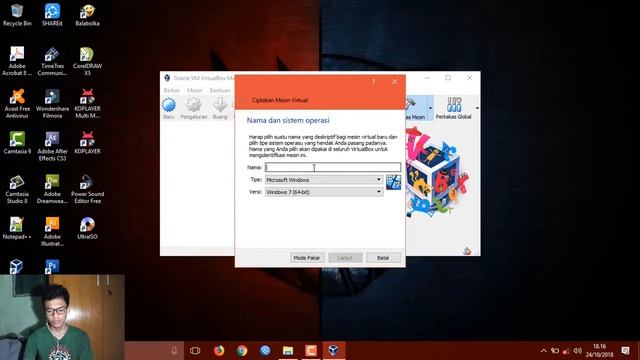Switch to VirtualBox taskbar icon
The image size is (640, 360).
click(333, 350)
